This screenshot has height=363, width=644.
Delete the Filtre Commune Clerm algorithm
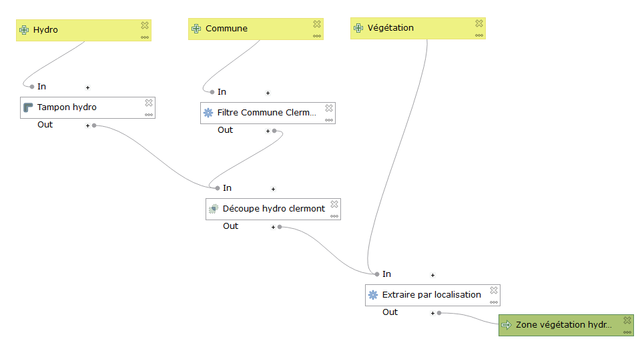point(329,108)
